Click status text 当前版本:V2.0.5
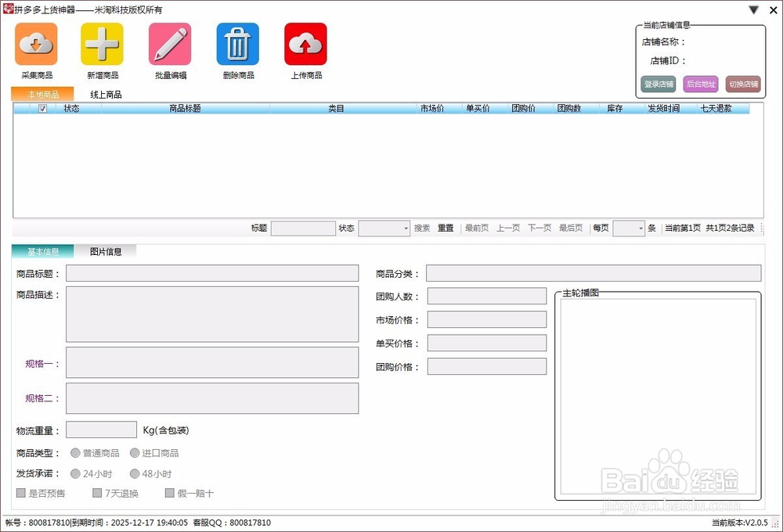The image size is (783, 532). [740, 523]
